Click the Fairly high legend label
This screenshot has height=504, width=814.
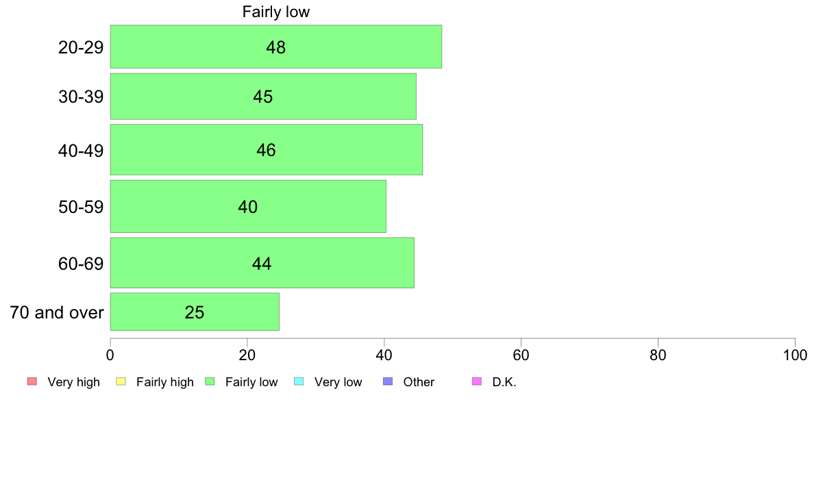tap(164, 382)
